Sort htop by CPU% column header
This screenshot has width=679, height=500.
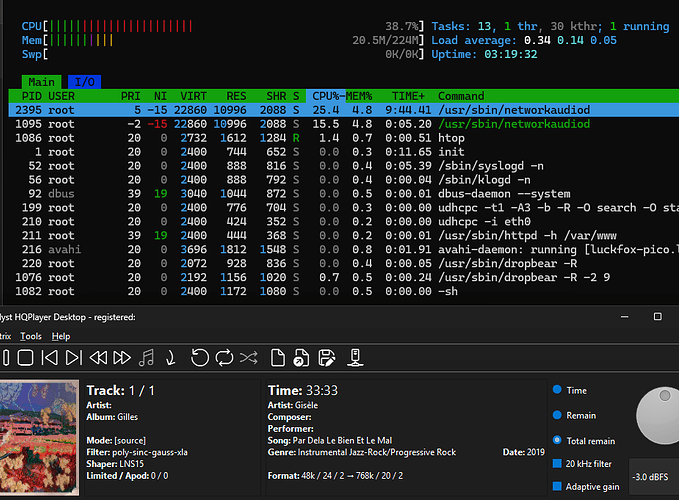coord(326,96)
